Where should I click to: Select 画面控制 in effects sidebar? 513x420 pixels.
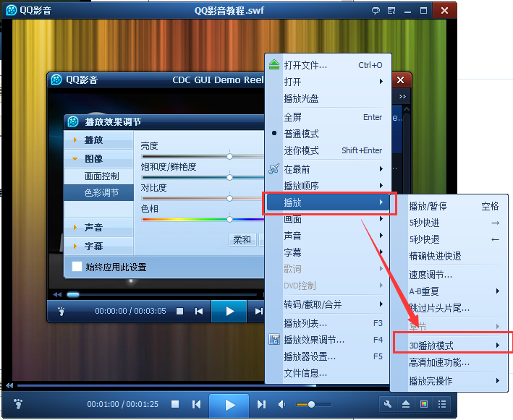[101, 176]
